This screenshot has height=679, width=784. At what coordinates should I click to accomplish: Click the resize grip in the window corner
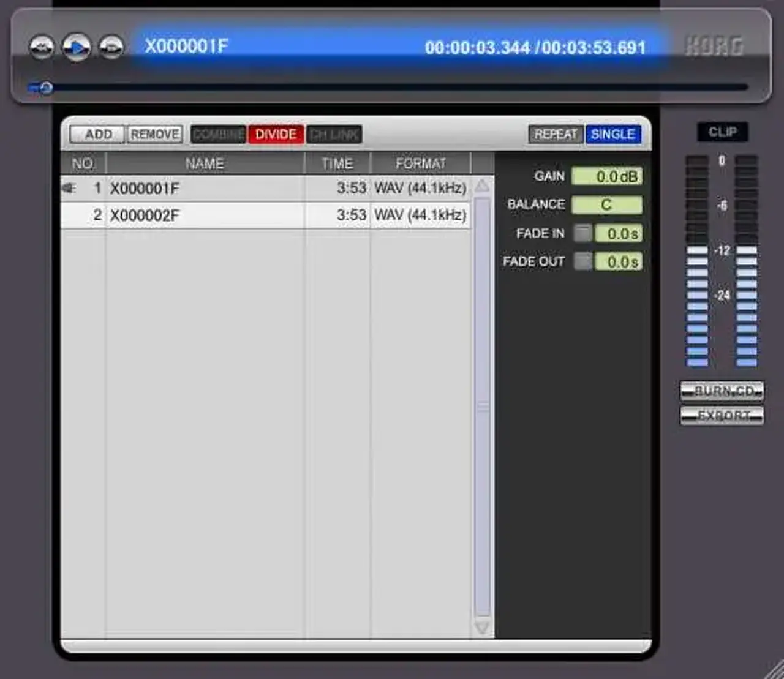point(773,669)
